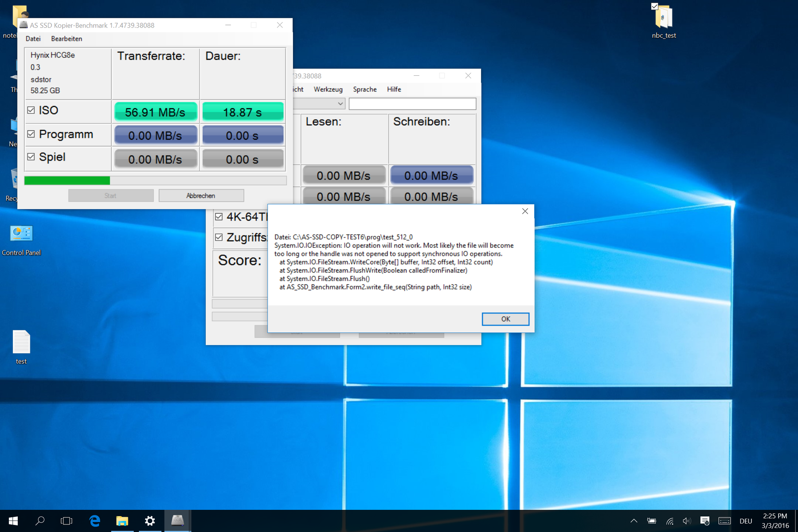
Task: Click the AS SSD Benchmark taskbar icon
Action: (177, 521)
